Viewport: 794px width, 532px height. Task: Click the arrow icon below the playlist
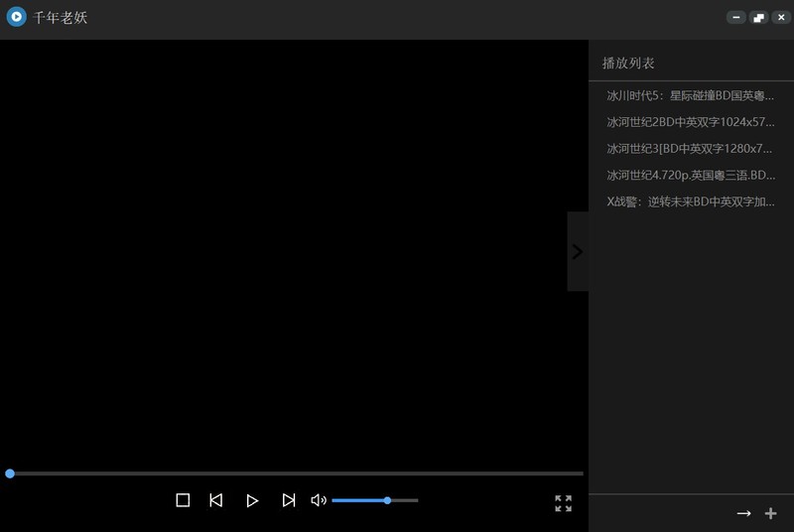pyautogui.click(x=743, y=514)
